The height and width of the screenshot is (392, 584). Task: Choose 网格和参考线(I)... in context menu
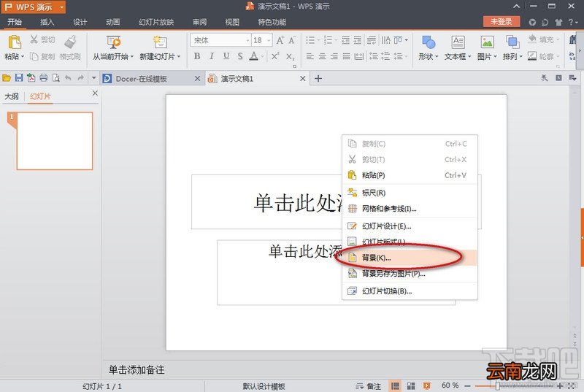click(410, 209)
